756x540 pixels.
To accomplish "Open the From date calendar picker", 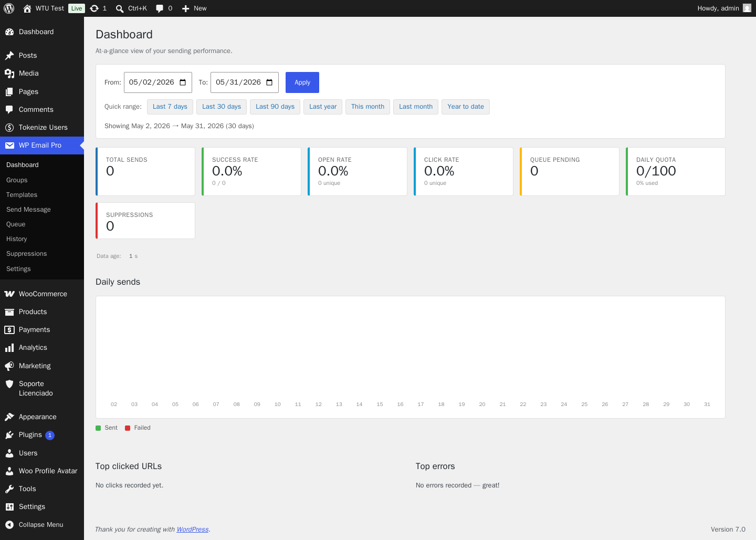I will click(x=183, y=82).
